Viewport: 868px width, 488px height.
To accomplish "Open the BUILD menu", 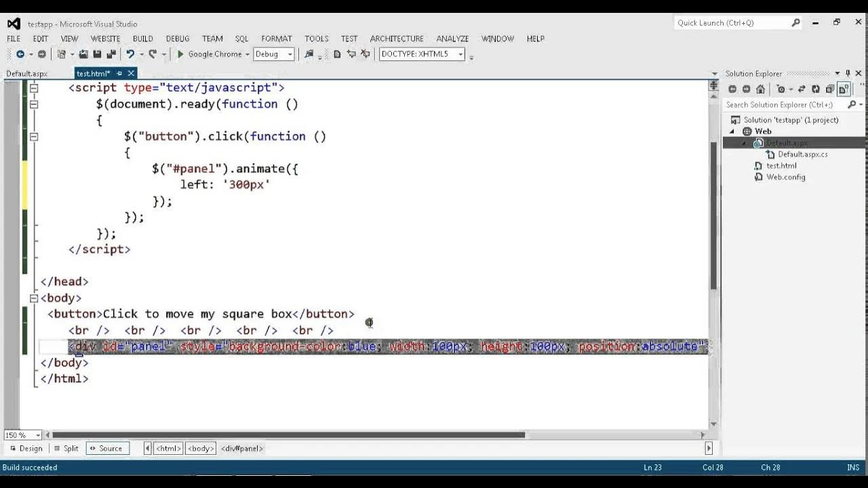I will pyautogui.click(x=142, y=39).
